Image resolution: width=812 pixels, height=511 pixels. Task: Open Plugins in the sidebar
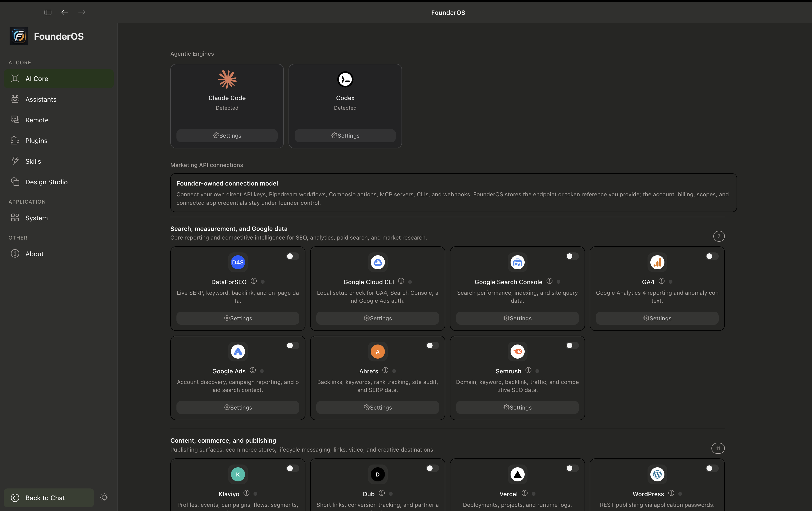[x=59, y=141]
